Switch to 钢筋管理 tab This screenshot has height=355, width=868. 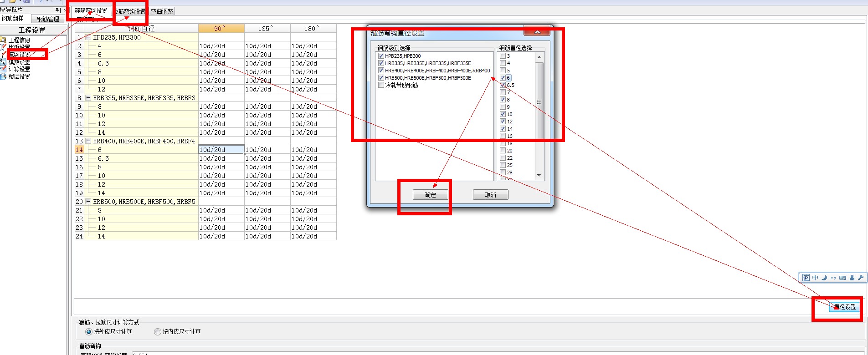48,19
